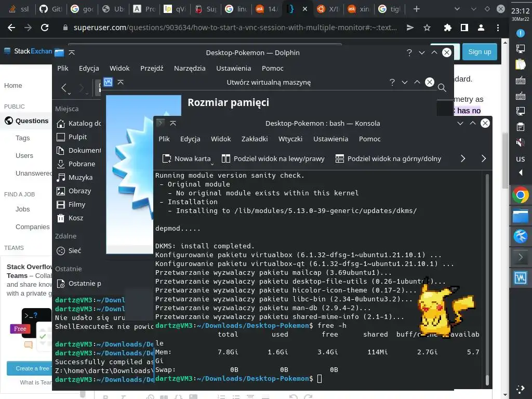Click 'Podziel widok na górny/dolny'

tap(388, 158)
